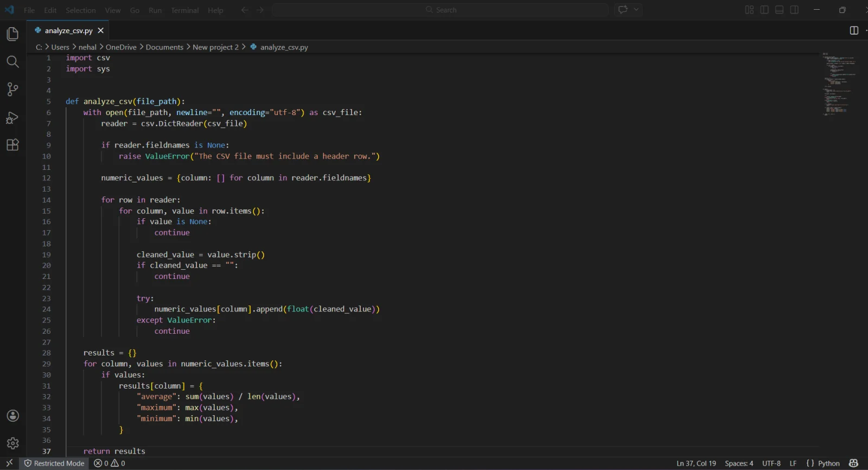Click the command center Search box
The width and height of the screenshot is (868, 470).
440,10
